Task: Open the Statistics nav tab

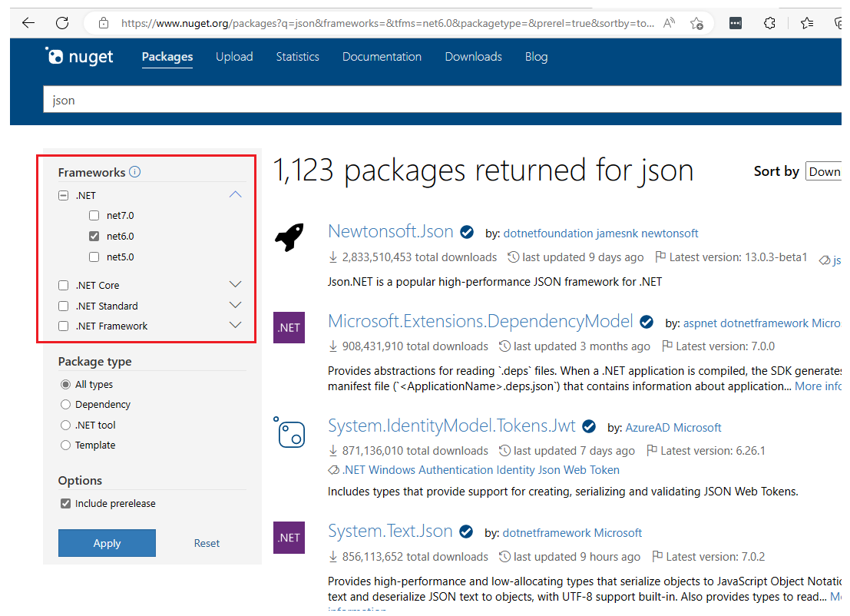Action: tap(298, 56)
